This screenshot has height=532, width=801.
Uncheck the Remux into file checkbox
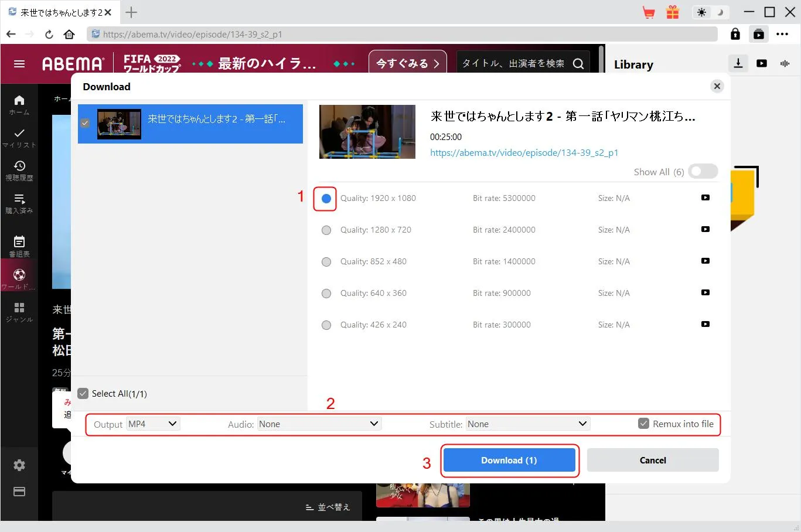(x=643, y=424)
